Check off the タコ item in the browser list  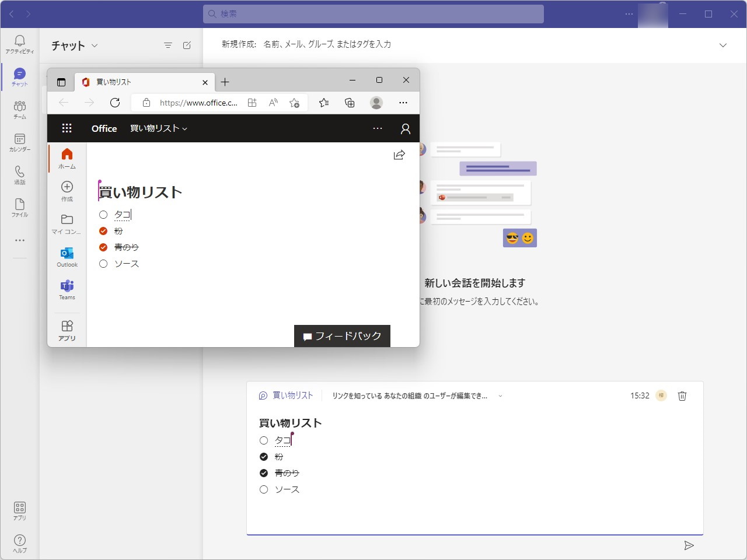(x=103, y=215)
